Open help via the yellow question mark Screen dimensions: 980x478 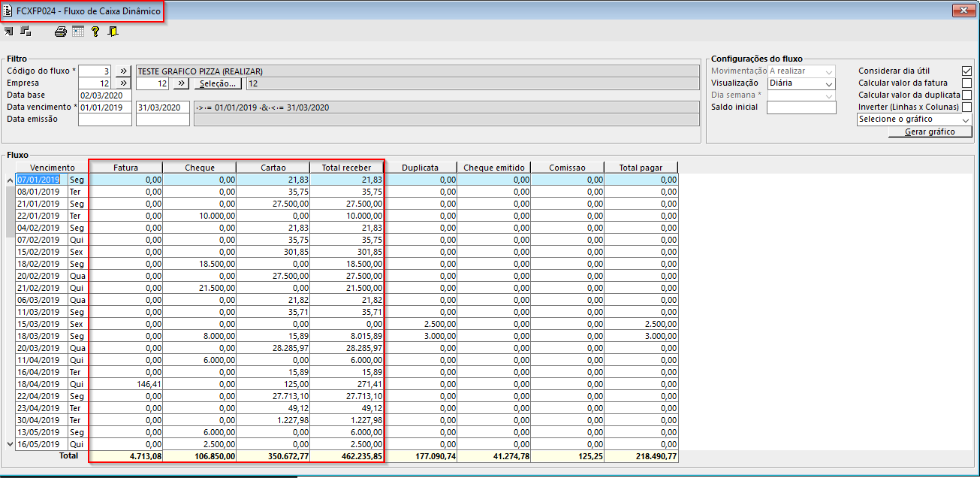(x=95, y=32)
